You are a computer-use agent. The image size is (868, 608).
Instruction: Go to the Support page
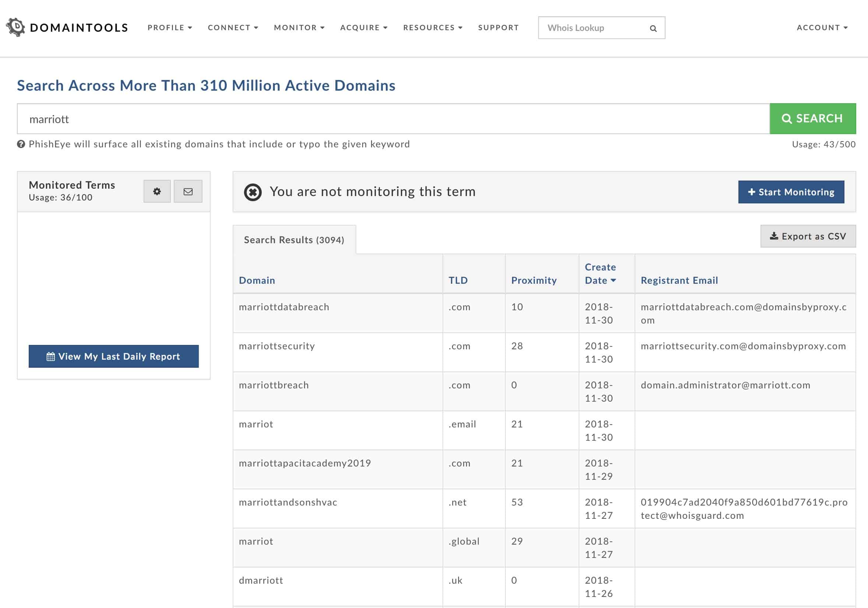(x=498, y=28)
